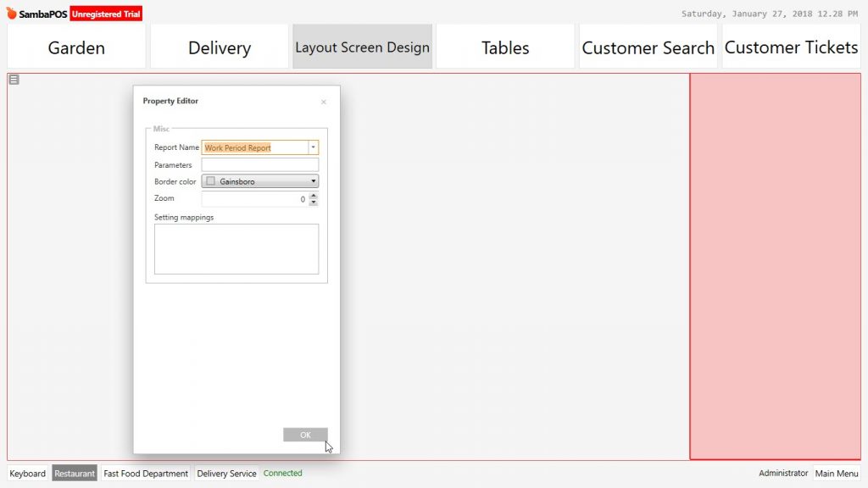868x488 pixels.
Task: Select the Restaurant department
Action: click(x=75, y=473)
